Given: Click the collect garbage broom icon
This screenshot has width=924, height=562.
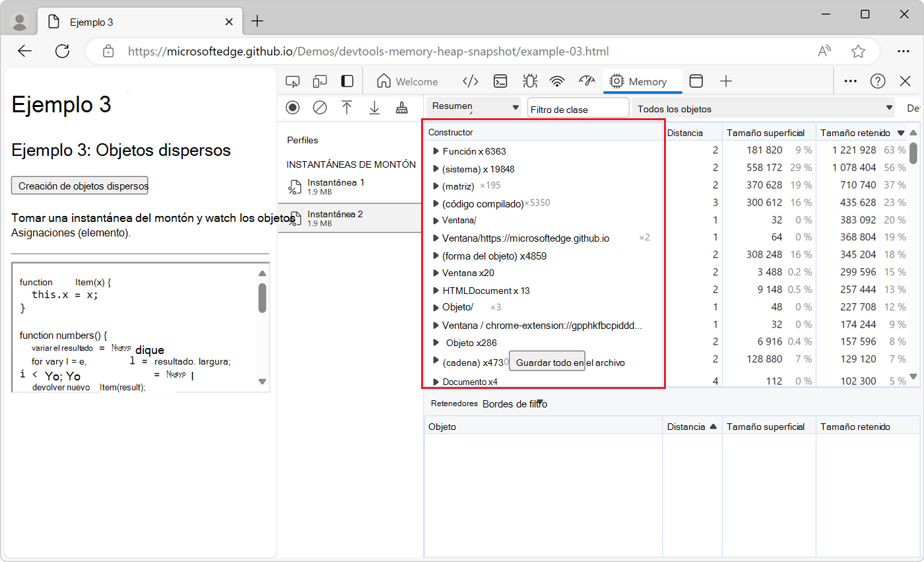Looking at the screenshot, I should click(401, 108).
